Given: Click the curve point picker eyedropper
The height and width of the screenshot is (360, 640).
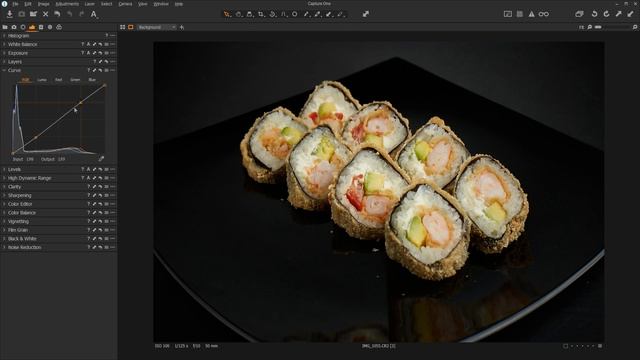Looking at the screenshot, I should coord(101,159).
